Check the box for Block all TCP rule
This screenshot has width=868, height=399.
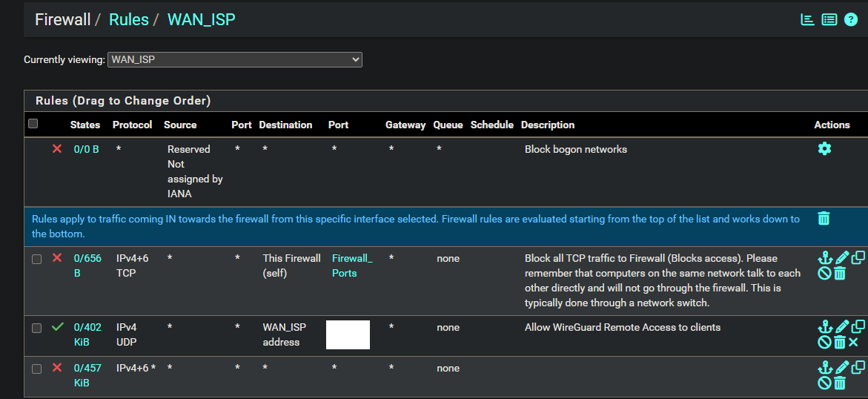click(x=36, y=259)
